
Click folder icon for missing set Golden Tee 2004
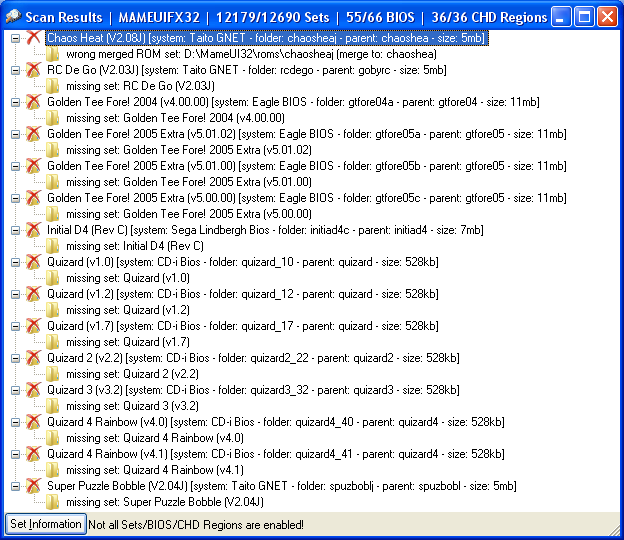(53, 118)
